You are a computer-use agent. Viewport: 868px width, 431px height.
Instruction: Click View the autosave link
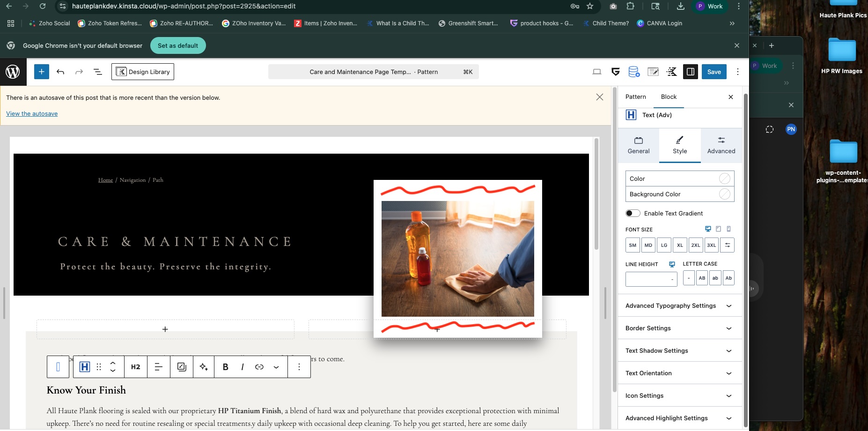32,113
